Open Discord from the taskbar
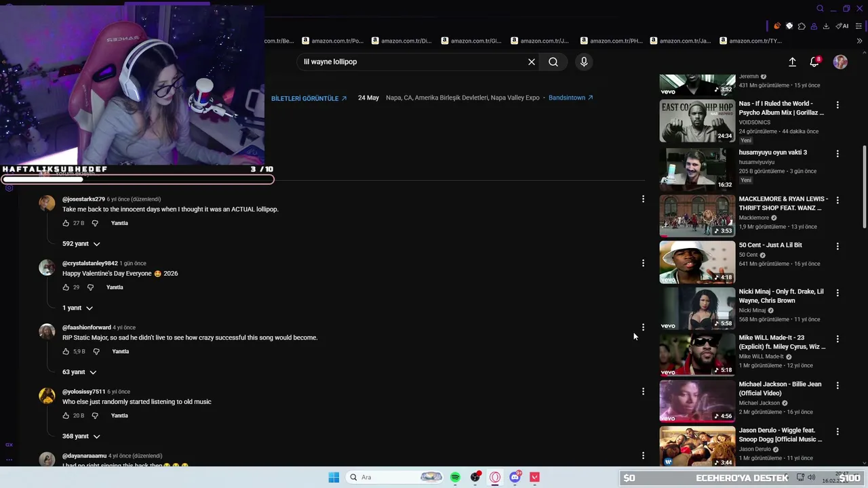Screen dimensions: 868x488 click(x=515, y=477)
